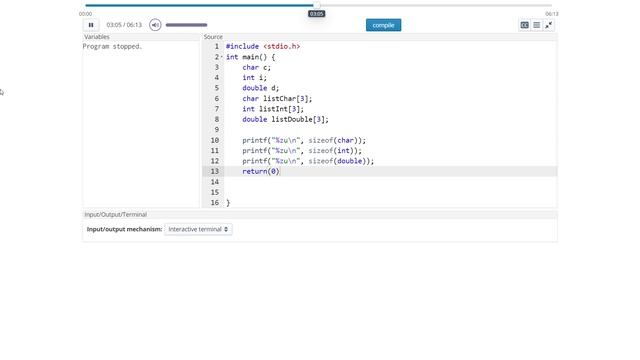Click the empty line 14 in editor
The image size is (640, 360).
click(x=391, y=182)
